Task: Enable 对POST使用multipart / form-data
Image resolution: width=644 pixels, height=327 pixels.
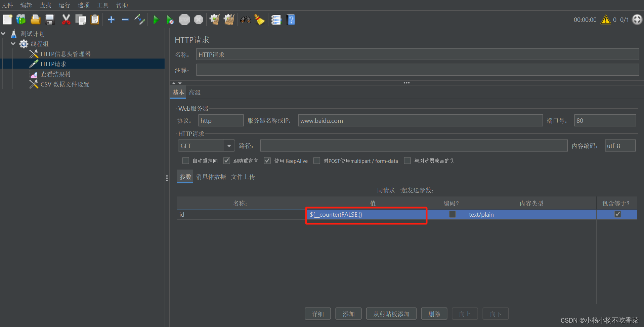Action: tap(317, 161)
